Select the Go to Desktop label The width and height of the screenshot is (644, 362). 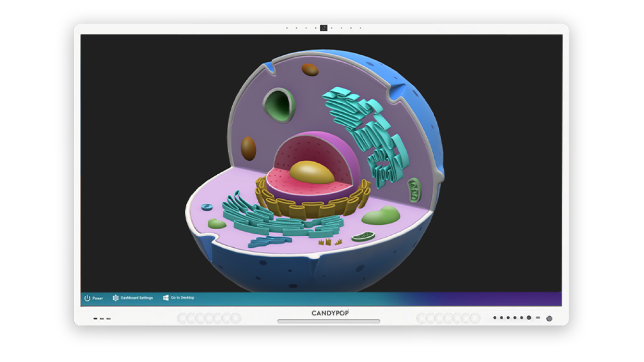point(183,298)
